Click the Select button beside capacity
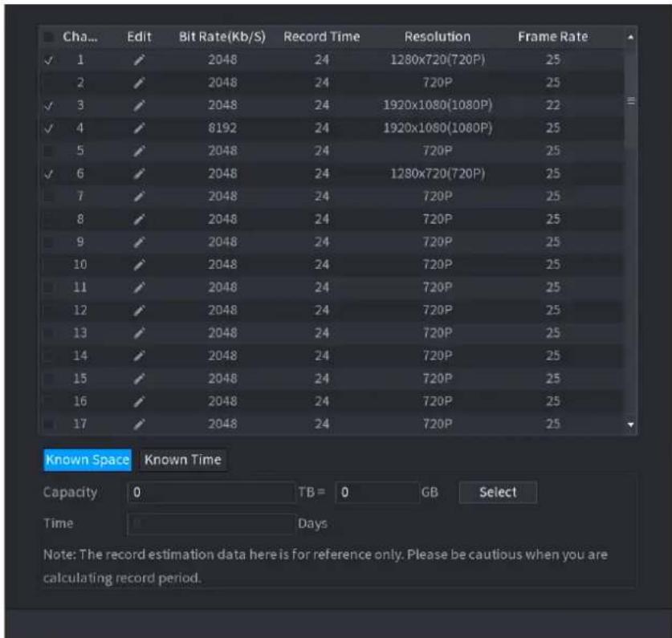The width and height of the screenshot is (672, 638). (x=498, y=492)
